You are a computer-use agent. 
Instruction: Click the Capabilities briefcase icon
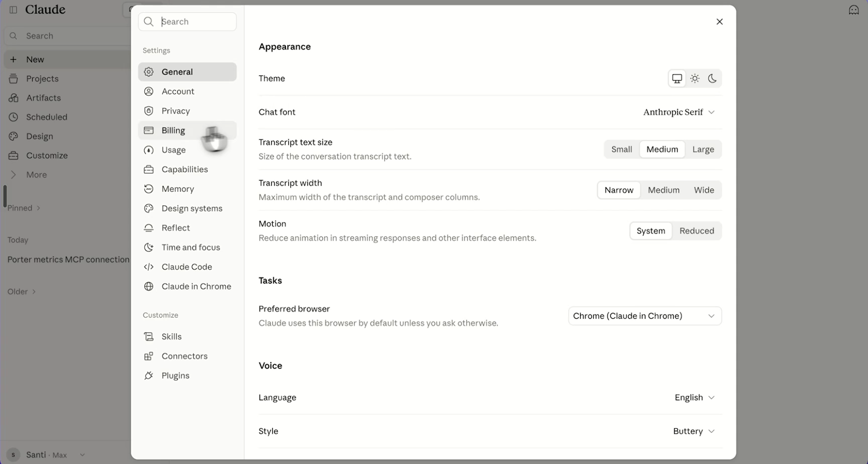click(x=149, y=169)
